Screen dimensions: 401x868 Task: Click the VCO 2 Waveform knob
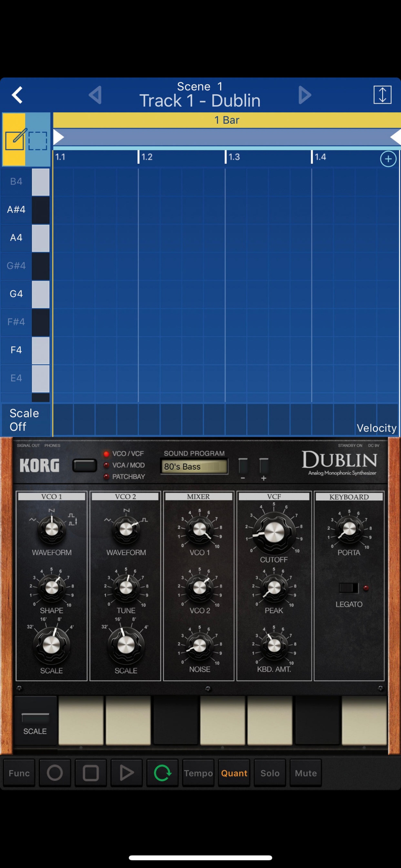point(126,529)
